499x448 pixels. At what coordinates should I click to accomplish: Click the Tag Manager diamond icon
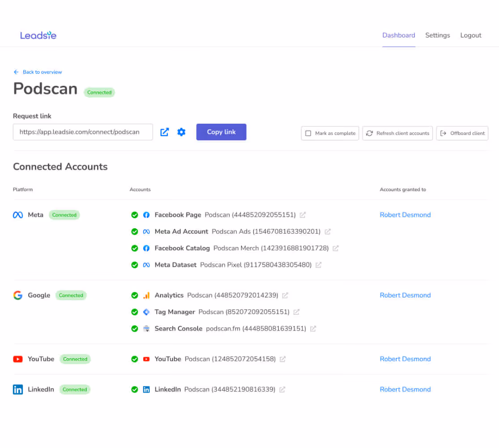146,312
